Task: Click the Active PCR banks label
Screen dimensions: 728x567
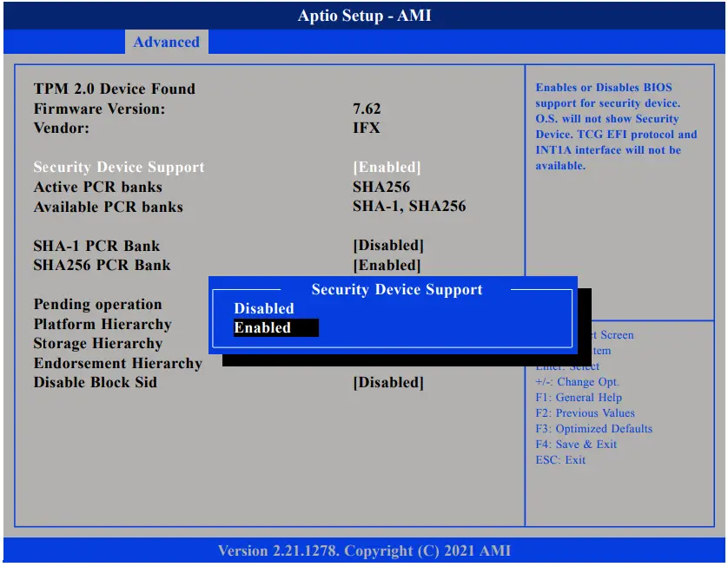Action: 98,187
